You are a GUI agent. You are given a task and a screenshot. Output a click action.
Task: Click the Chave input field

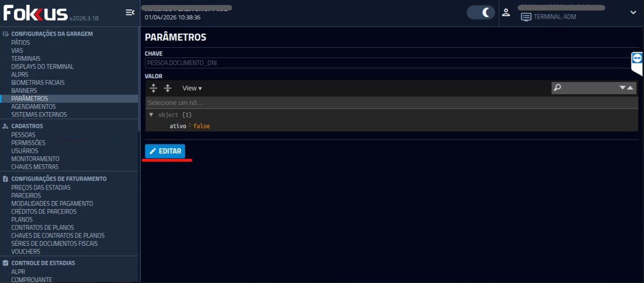pyautogui.click(x=387, y=63)
